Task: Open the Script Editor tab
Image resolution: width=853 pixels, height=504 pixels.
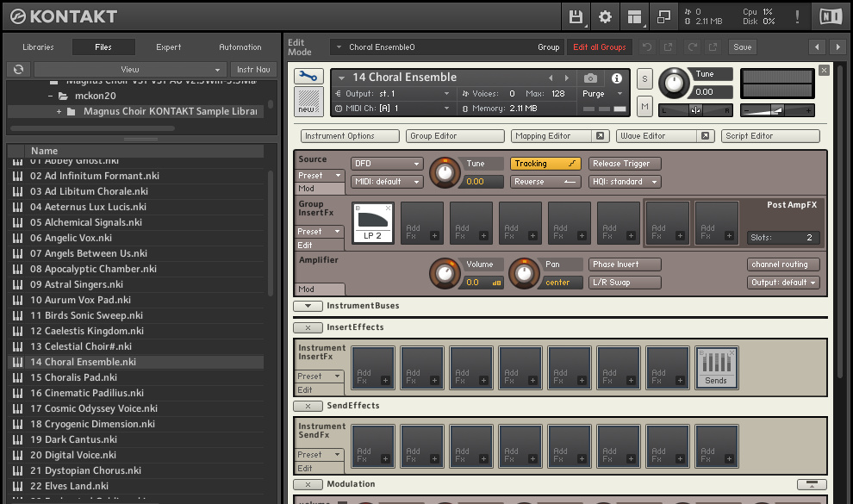Action: 770,136
